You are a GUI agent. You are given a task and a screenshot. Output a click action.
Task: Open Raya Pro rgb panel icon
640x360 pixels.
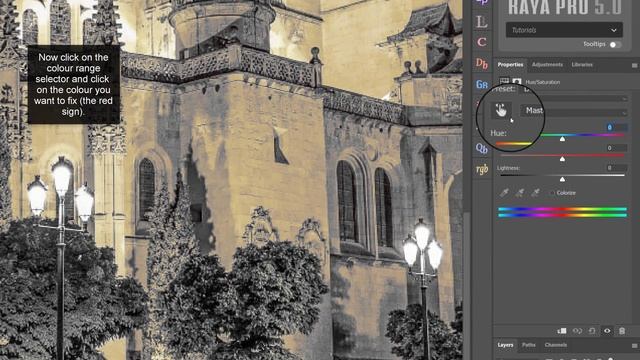(482, 169)
